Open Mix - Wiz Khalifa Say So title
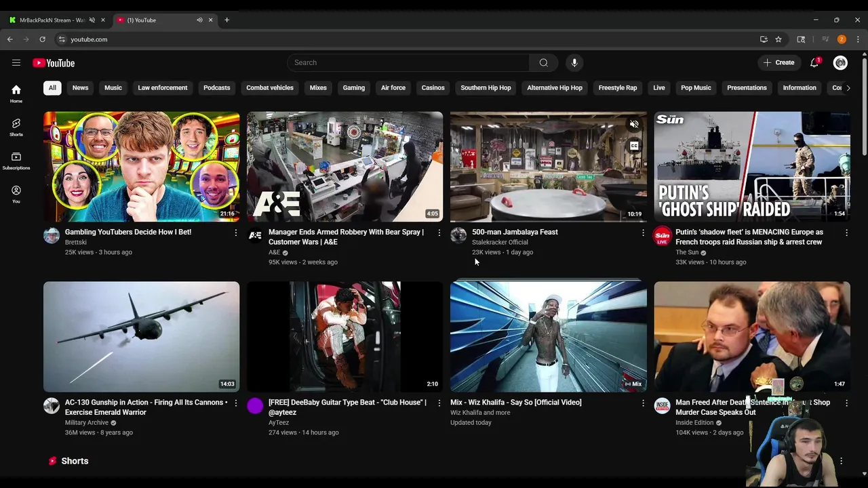The height and width of the screenshot is (488, 868). tap(515, 402)
